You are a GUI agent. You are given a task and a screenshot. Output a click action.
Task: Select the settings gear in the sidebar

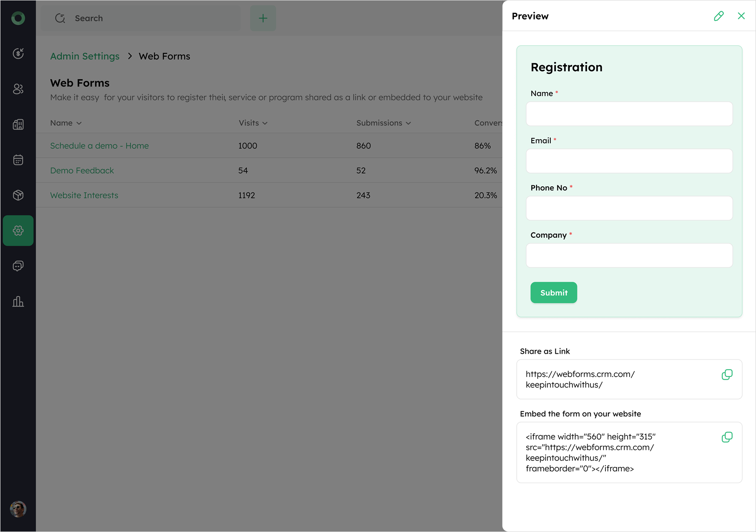click(18, 231)
